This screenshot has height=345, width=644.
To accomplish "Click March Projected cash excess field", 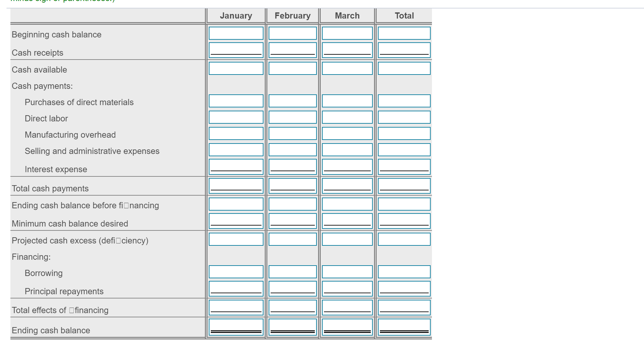I will coord(347,239).
